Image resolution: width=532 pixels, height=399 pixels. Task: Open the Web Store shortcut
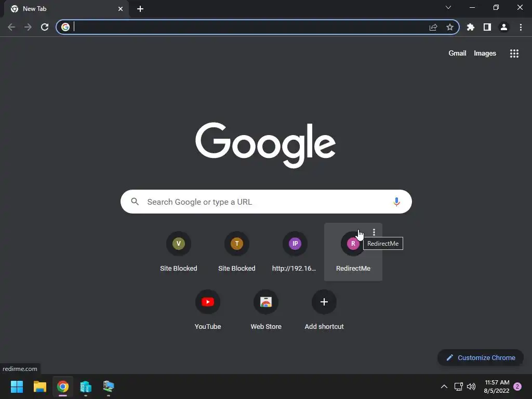click(266, 311)
